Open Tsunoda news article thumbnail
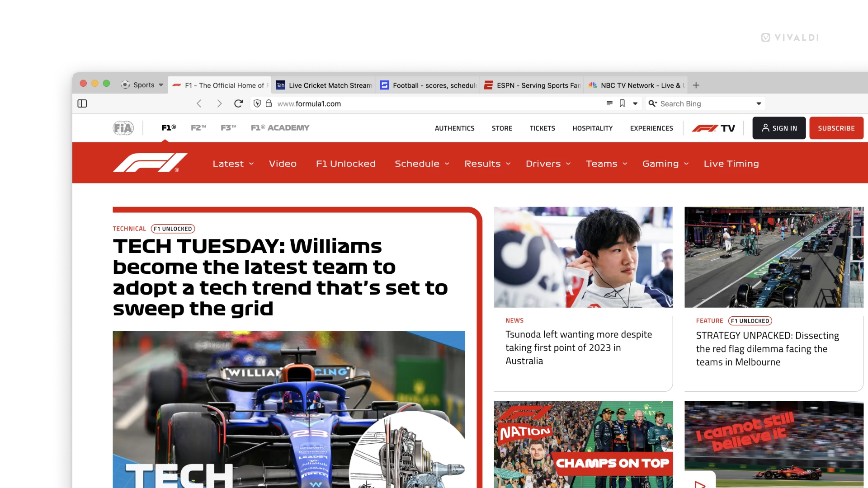 click(x=583, y=257)
